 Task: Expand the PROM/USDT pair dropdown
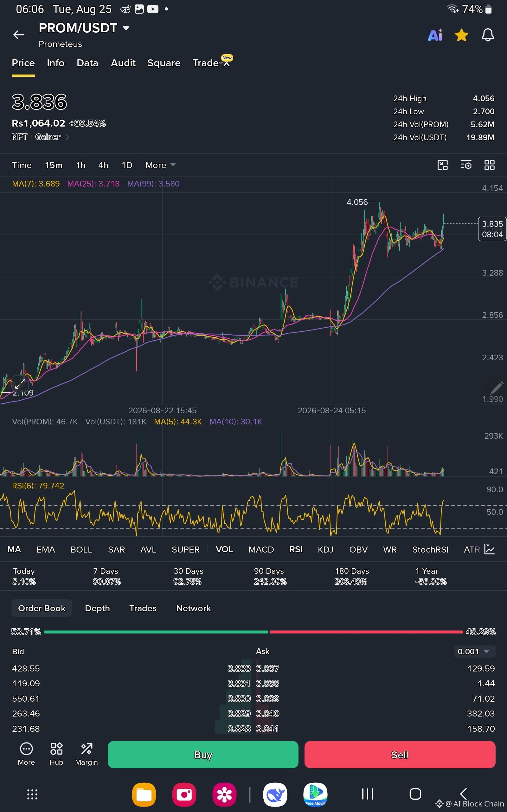pyautogui.click(x=126, y=28)
